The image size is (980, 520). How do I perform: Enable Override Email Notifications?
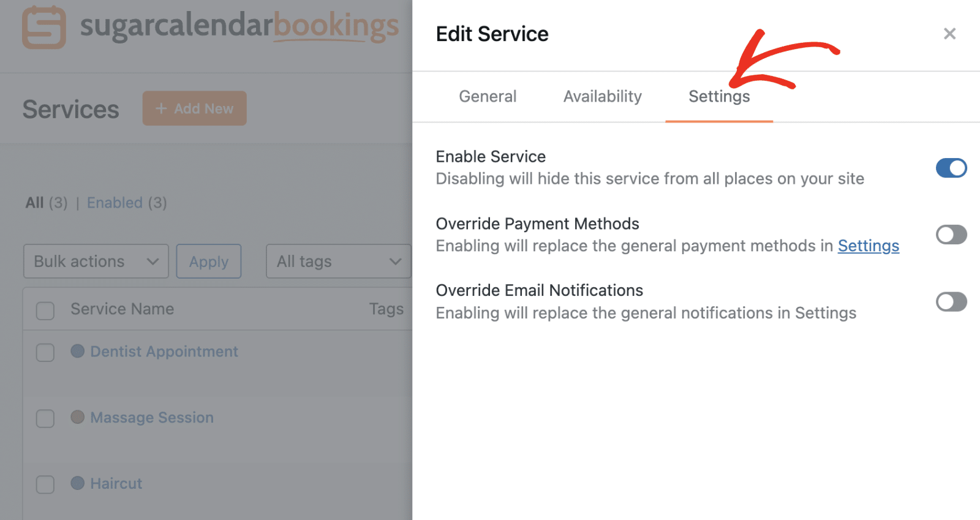pyautogui.click(x=951, y=301)
